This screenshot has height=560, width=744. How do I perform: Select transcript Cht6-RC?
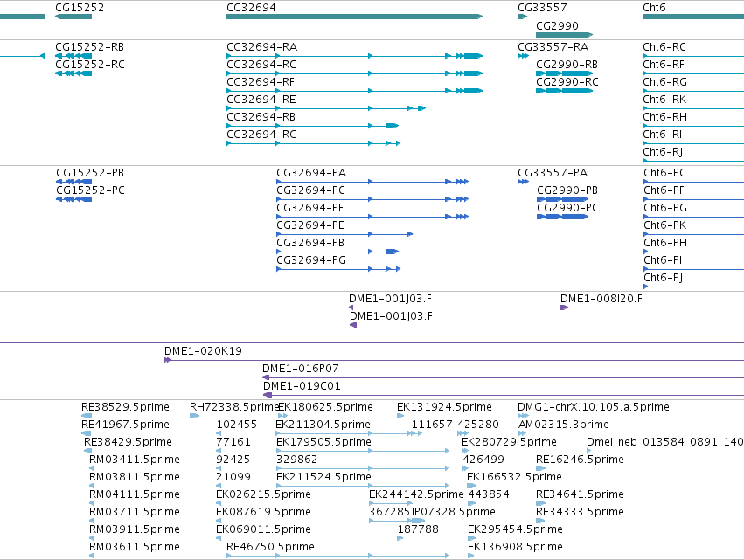pos(664,47)
